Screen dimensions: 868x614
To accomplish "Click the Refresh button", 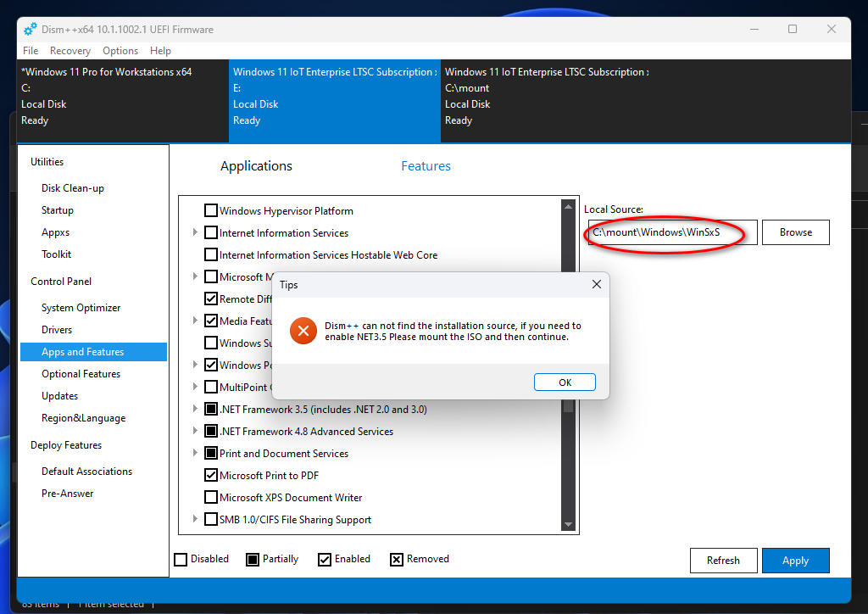I will pyautogui.click(x=723, y=561).
